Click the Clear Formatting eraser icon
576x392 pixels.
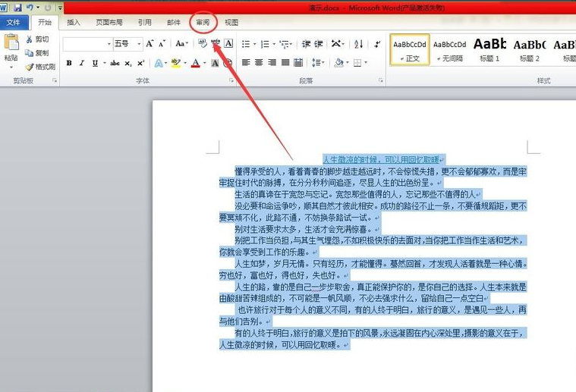[203, 44]
